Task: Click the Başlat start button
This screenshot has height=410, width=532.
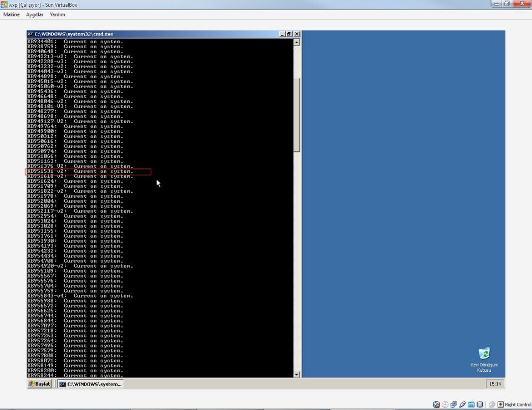Action: point(39,383)
